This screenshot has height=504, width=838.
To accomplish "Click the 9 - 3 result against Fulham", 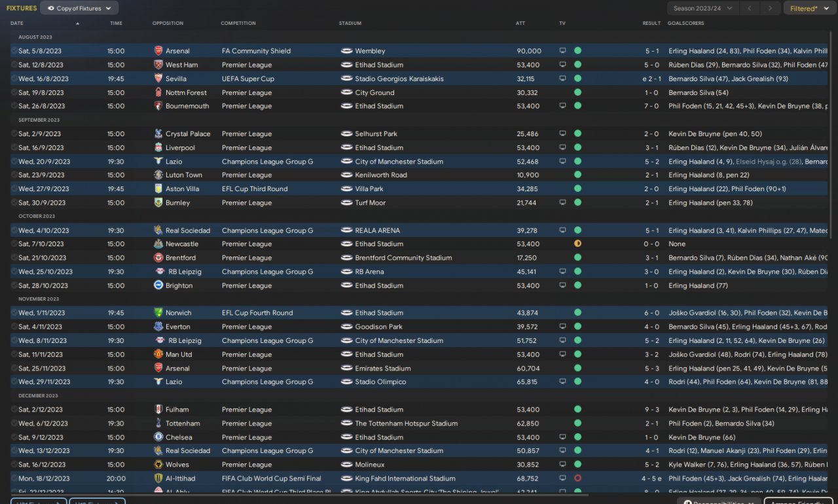I will coord(651,410).
